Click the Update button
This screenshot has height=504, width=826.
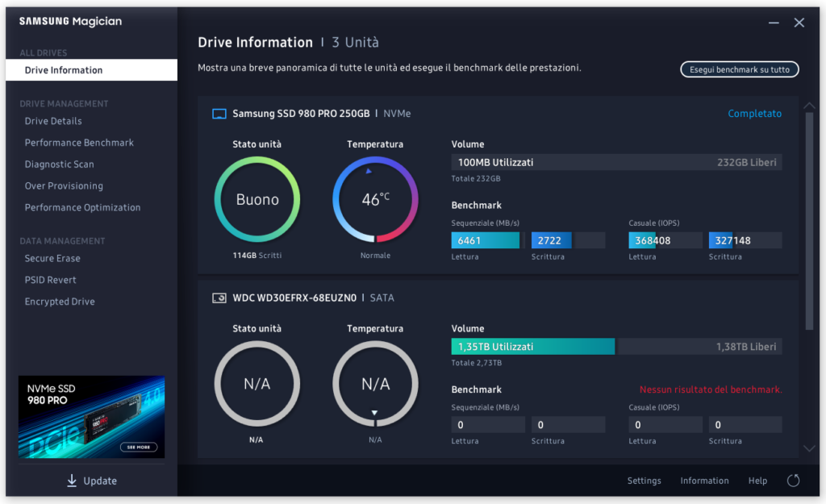click(92, 481)
